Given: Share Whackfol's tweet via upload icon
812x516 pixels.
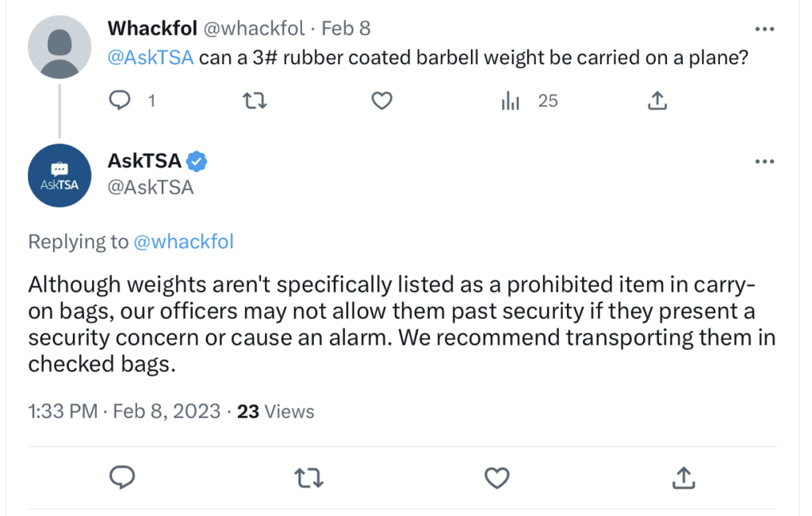Looking at the screenshot, I should 657,101.
